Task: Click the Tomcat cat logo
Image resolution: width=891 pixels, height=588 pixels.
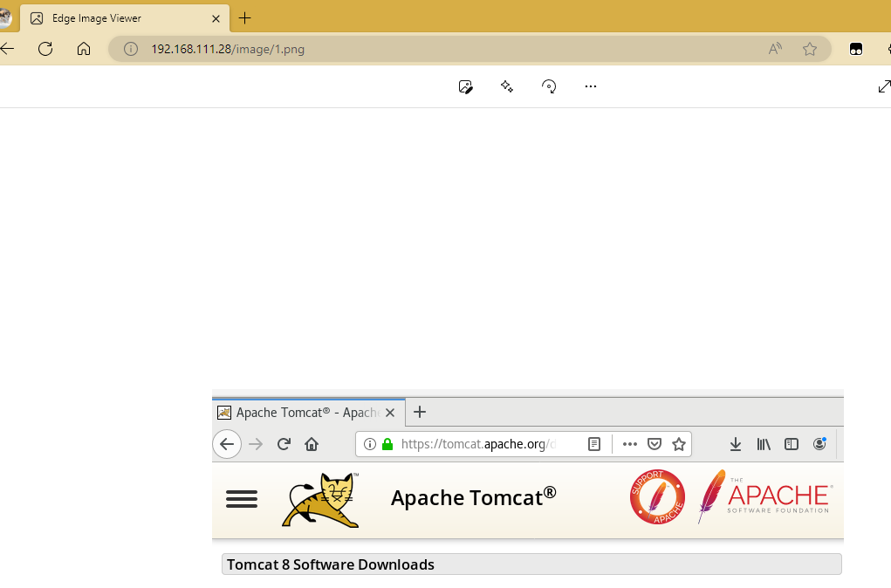Action: coord(321,500)
